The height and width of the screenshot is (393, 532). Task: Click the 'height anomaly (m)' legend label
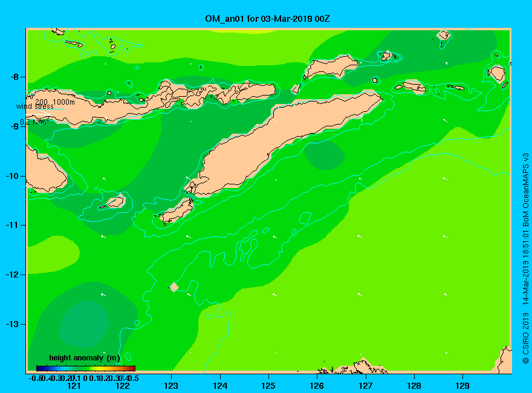tap(85, 358)
